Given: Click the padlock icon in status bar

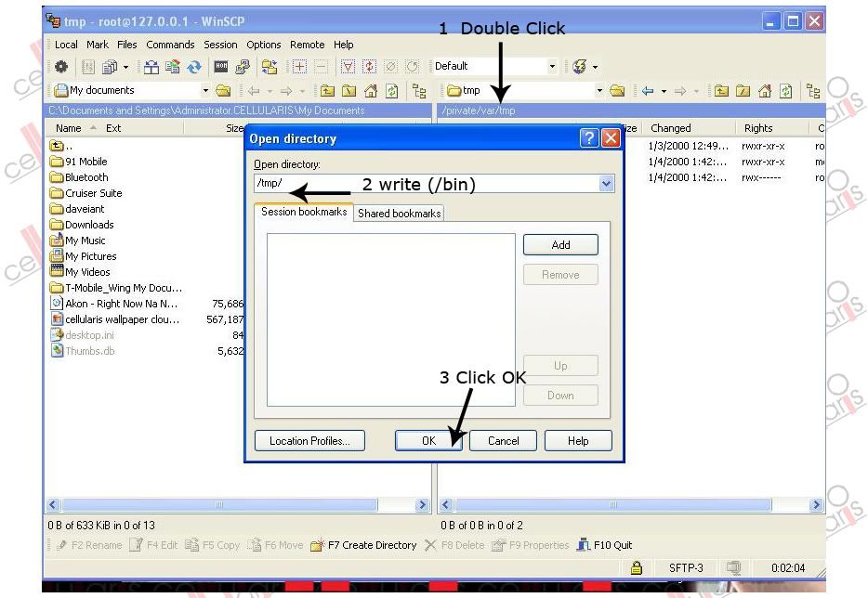Looking at the screenshot, I should [637, 567].
